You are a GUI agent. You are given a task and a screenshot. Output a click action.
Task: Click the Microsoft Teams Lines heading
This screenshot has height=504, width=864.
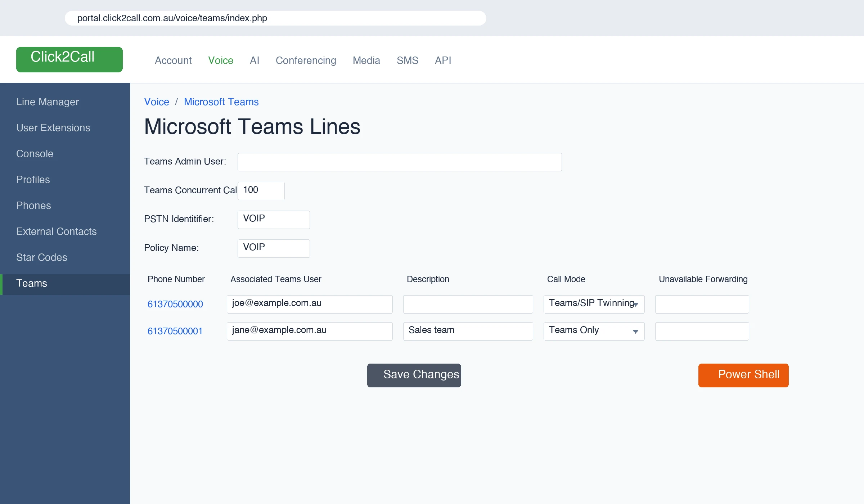(252, 127)
